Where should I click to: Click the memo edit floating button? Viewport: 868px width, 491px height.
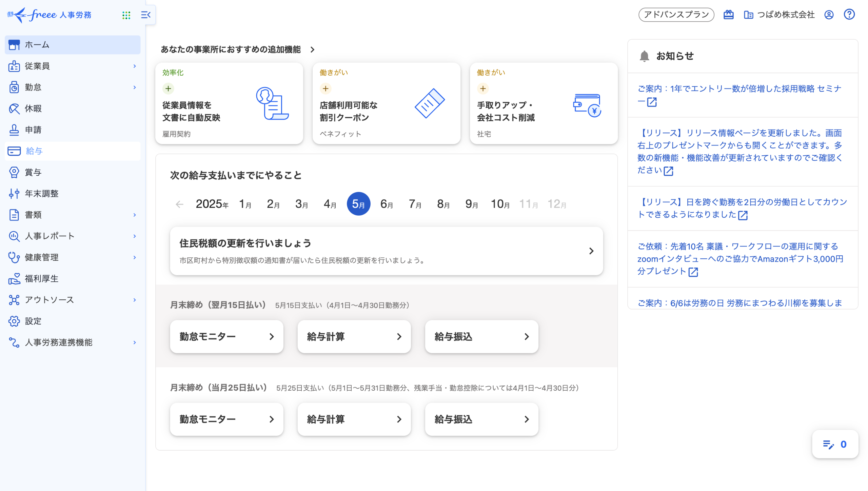click(835, 444)
